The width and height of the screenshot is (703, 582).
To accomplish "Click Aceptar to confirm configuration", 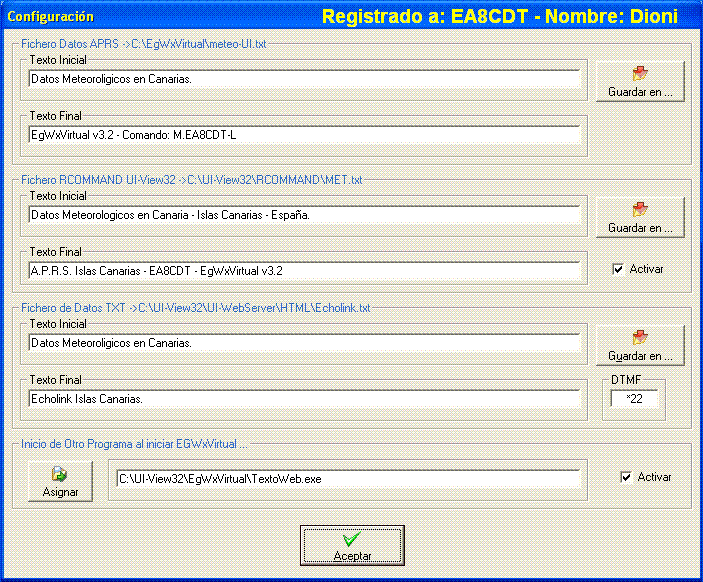I will pyautogui.click(x=352, y=545).
